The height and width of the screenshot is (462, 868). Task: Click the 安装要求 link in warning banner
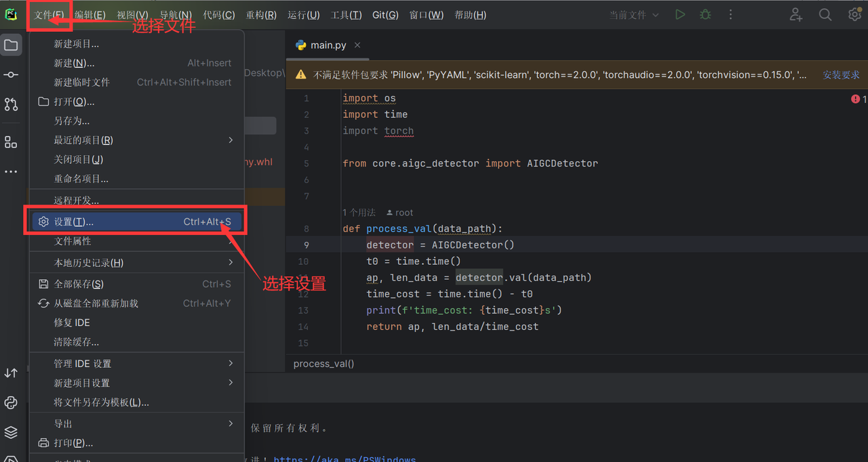click(841, 75)
